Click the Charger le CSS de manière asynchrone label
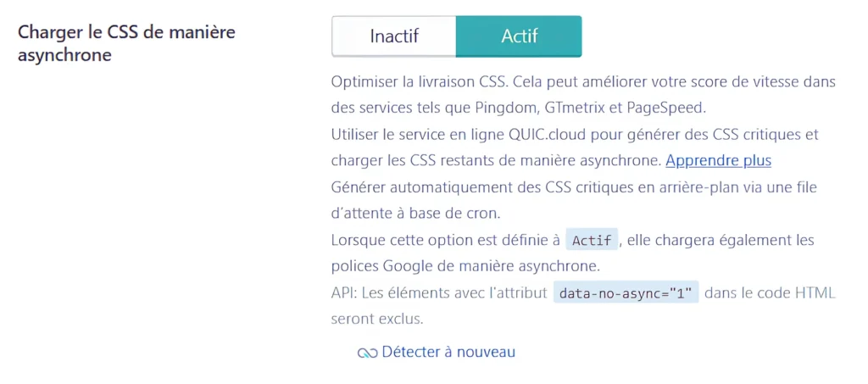The height and width of the screenshot is (384, 868). (126, 44)
